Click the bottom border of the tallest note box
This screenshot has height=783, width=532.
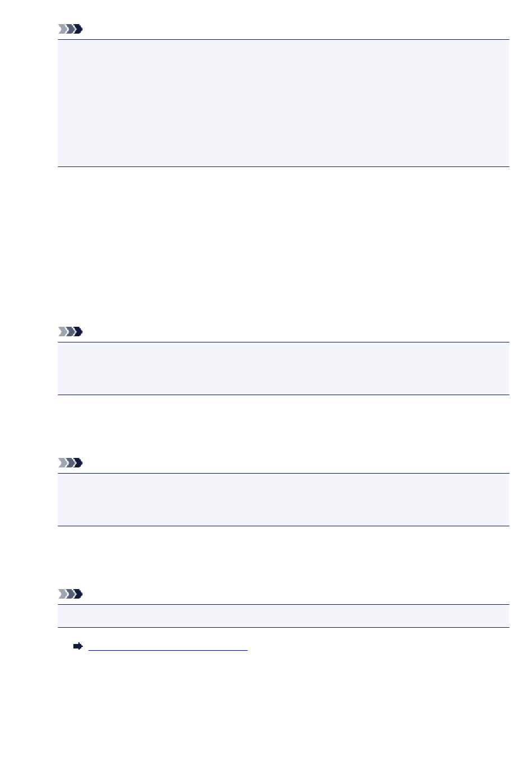[x=283, y=166]
